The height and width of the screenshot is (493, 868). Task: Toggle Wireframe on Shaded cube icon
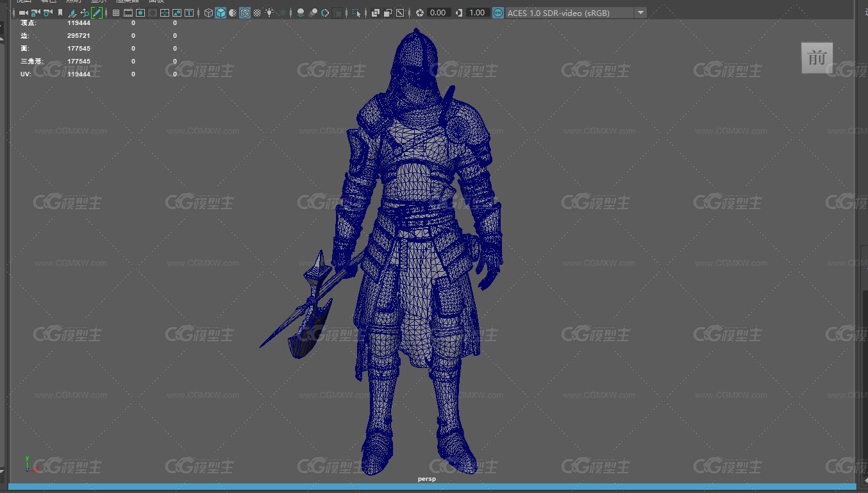pyautogui.click(x=245, y=13)
